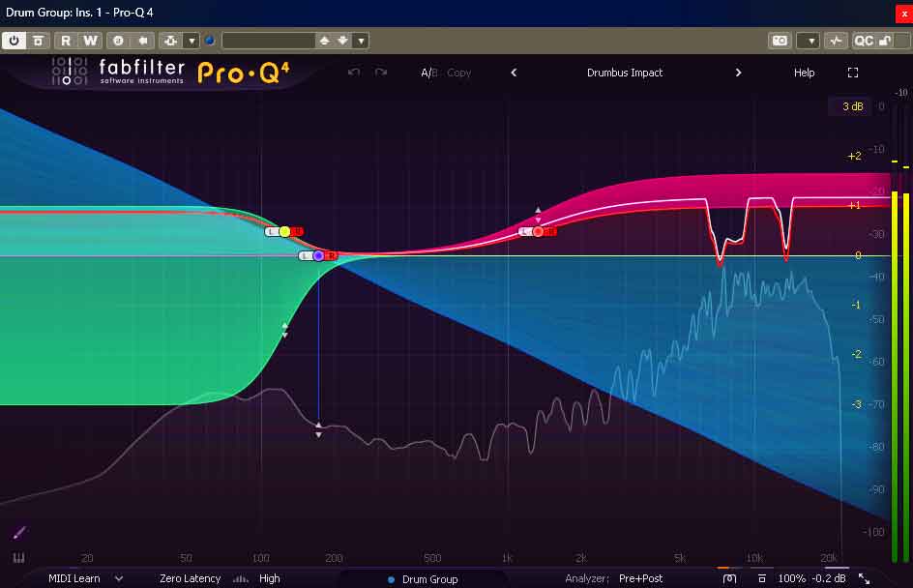Select the yellow EQ band node
This screenshot has height=588, width=913.
click(284, 231)
